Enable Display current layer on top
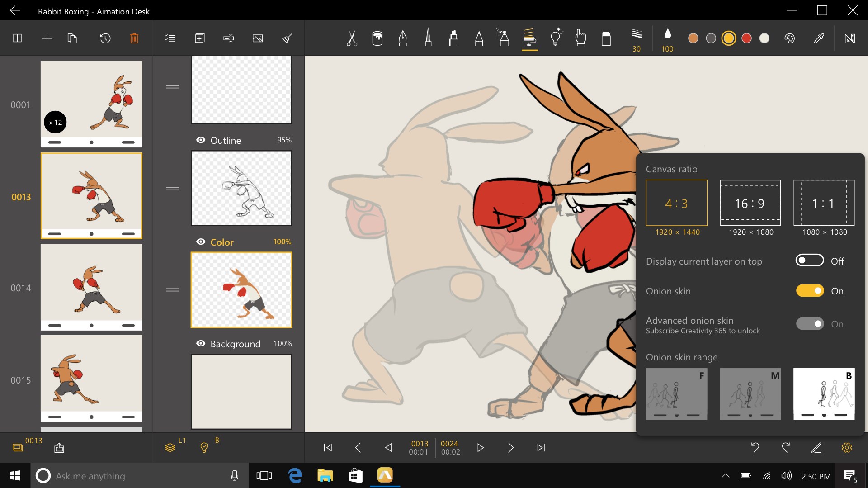The height and width of the screenshot is (488, 868). [810, 261]
